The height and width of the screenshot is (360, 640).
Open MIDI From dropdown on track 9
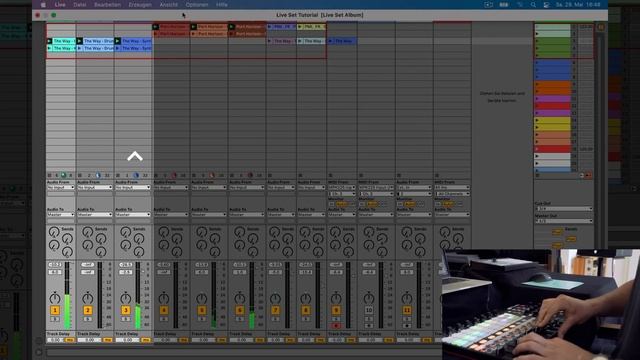[x=342, y=187]
